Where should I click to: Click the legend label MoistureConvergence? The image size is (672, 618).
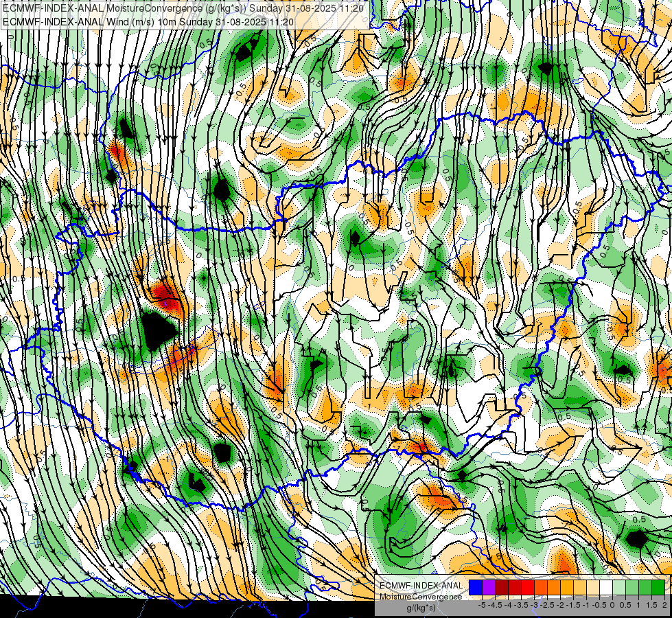421,597
